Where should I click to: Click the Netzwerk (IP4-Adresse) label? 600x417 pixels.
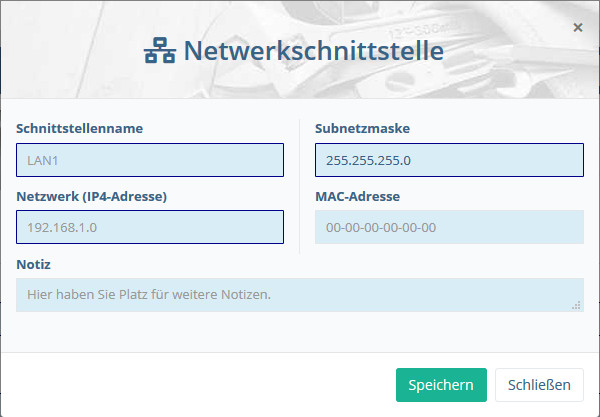click(91, 197)
